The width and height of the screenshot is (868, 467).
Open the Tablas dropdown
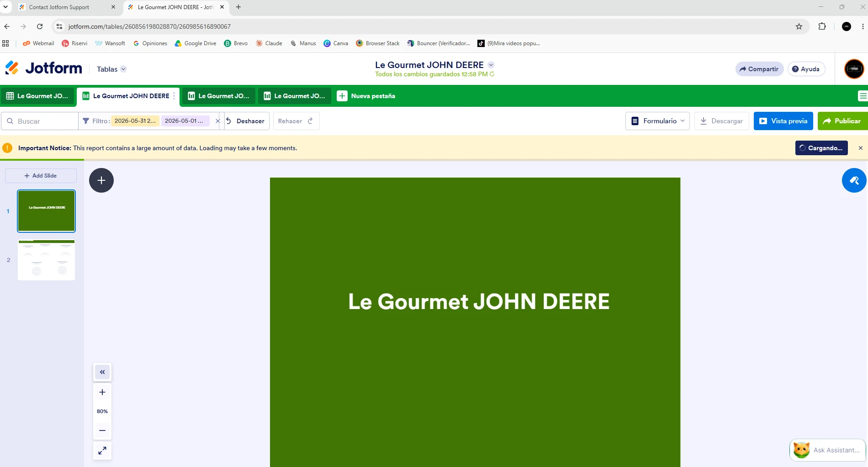pos(111,69)
